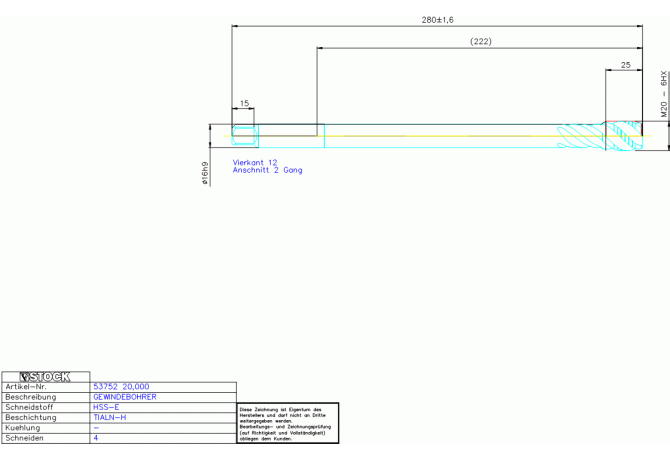Click the square length dimension 15
Image resolution: width=670 pixels, height=460 pixels.
[244, 103]
